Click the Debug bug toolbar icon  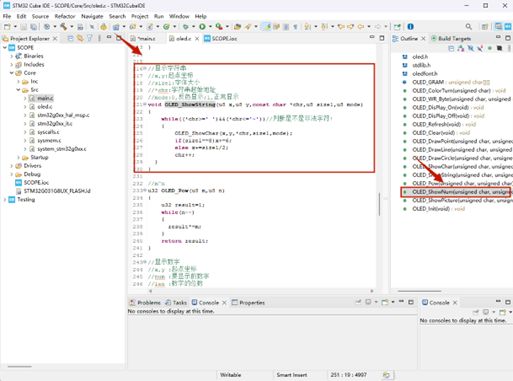[186, 26]
